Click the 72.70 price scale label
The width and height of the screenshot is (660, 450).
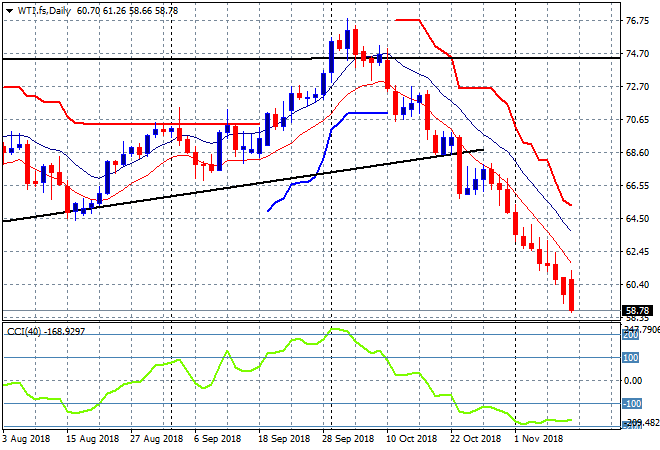637,87
